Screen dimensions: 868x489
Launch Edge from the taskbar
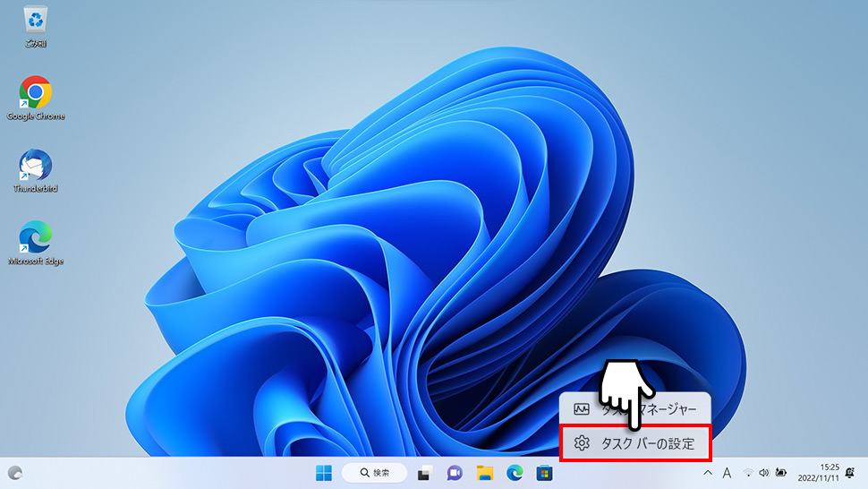[515, 472]
